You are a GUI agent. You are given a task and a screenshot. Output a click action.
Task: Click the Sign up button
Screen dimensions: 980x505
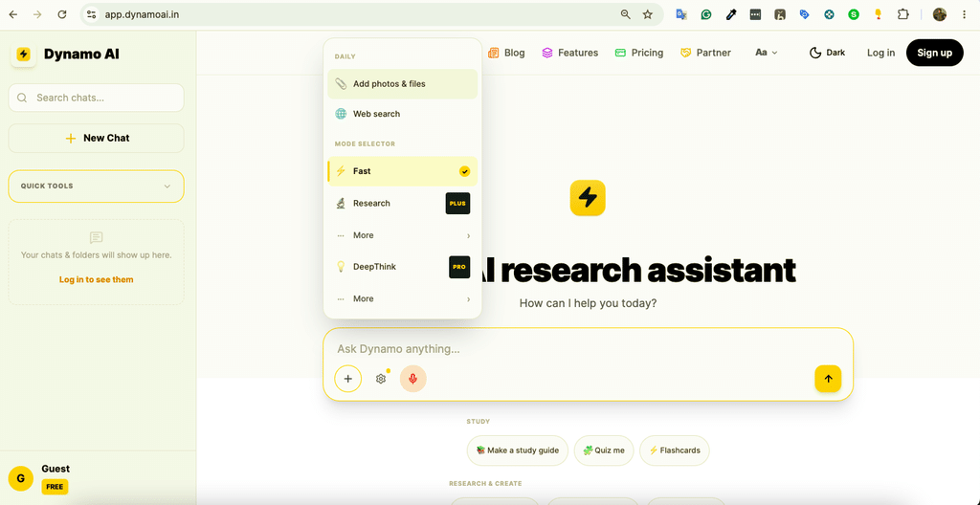[934, 53]
